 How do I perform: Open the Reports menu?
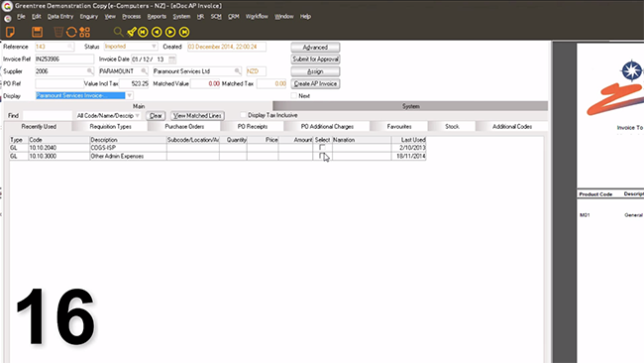click(157, 17)
